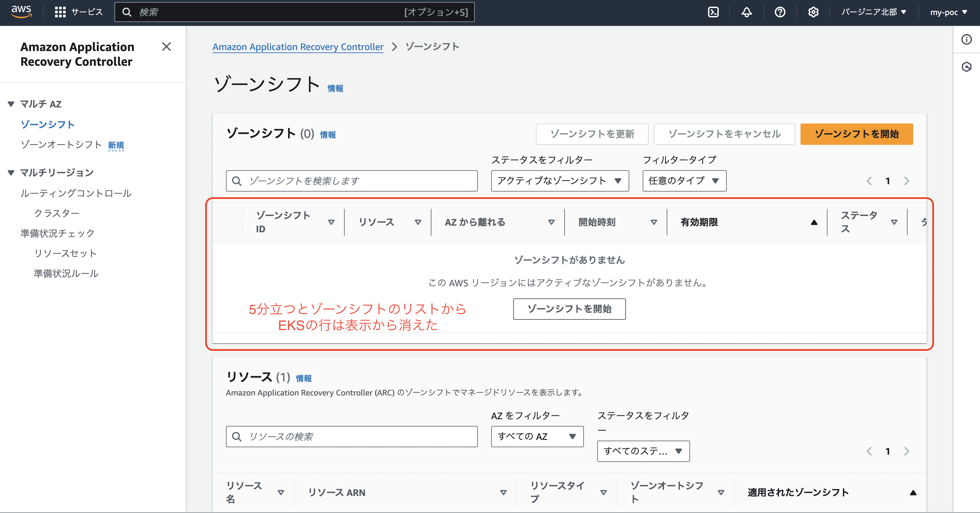The image size is (980, 513).
Task: Click ゾーンシフトを更新 button
Action: [592, 134]
